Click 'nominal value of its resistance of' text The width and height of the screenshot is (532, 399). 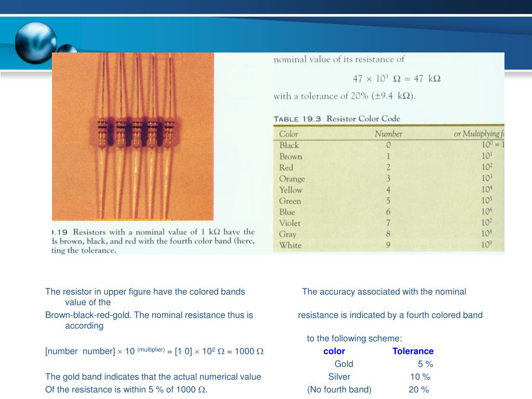pos(339,59)
